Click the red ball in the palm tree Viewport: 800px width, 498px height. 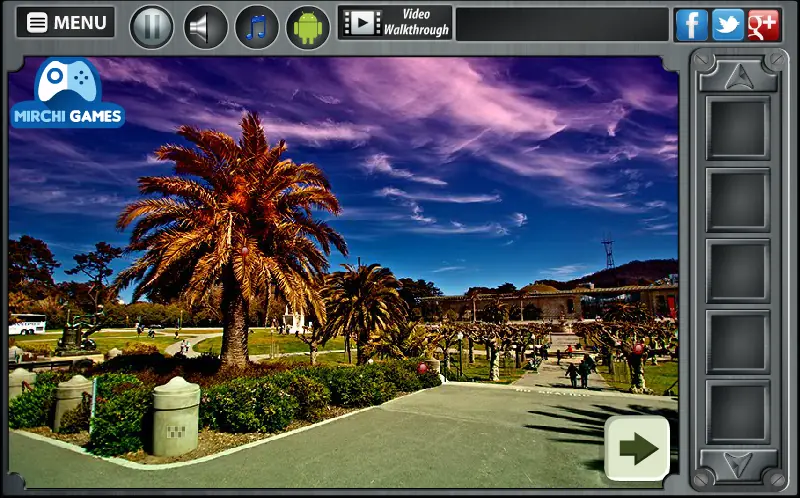(244, 251)
